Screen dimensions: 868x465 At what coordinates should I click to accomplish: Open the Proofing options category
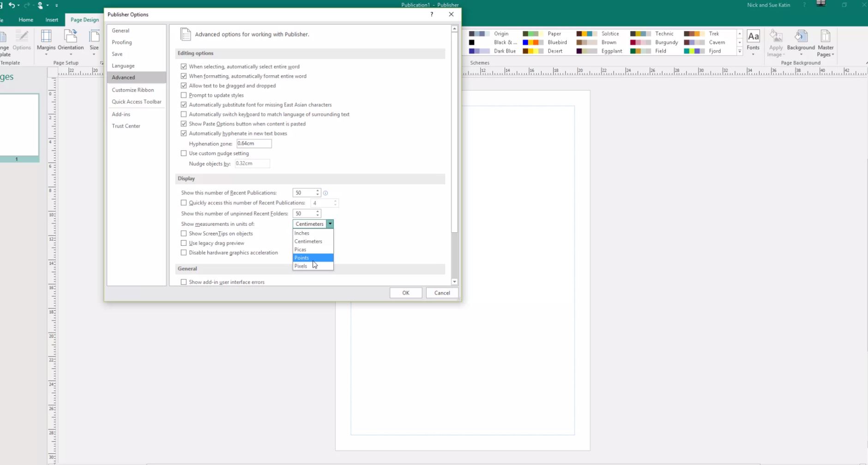122,42
